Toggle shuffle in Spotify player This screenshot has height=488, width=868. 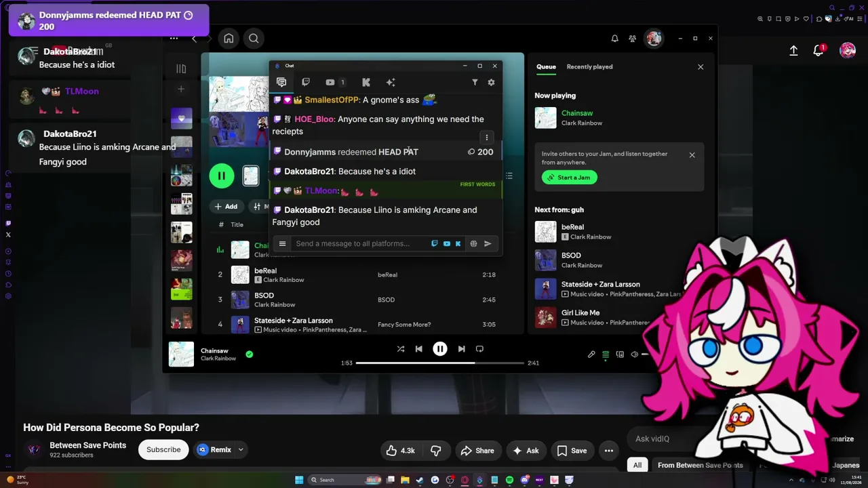(400, 349)
